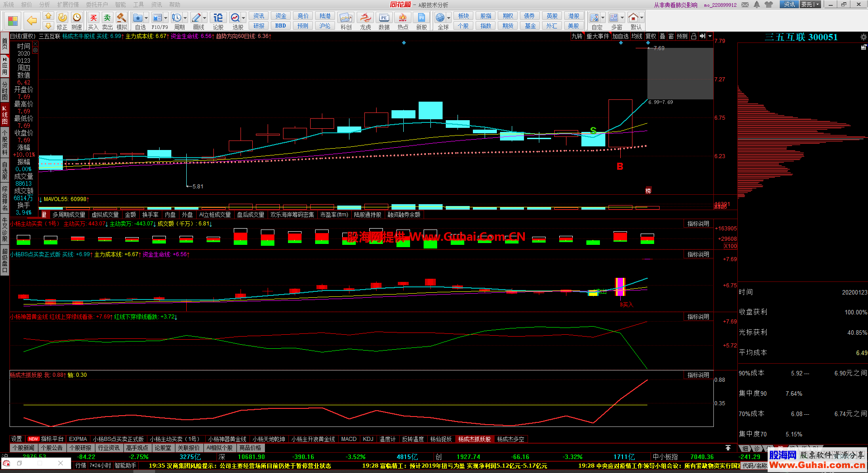868x473 pixels.
Task: Click the 三五互联 300051 stock title
Action: (801, 37)
